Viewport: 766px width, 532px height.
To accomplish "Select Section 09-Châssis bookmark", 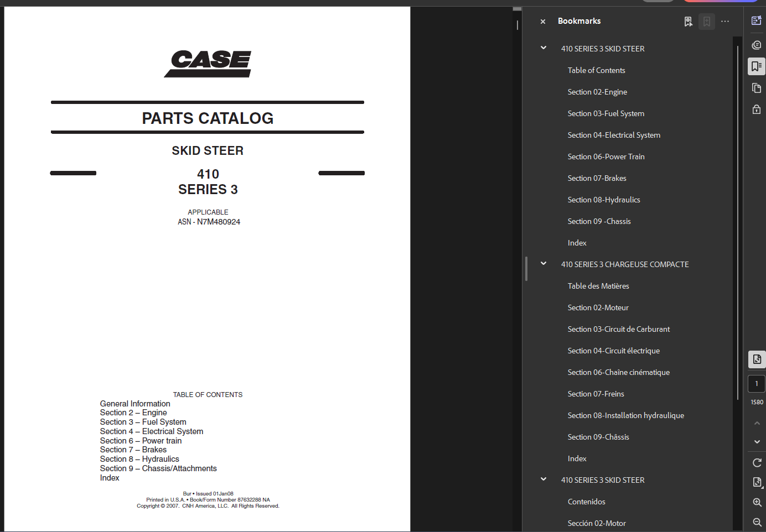I will [x=598, y=437].
